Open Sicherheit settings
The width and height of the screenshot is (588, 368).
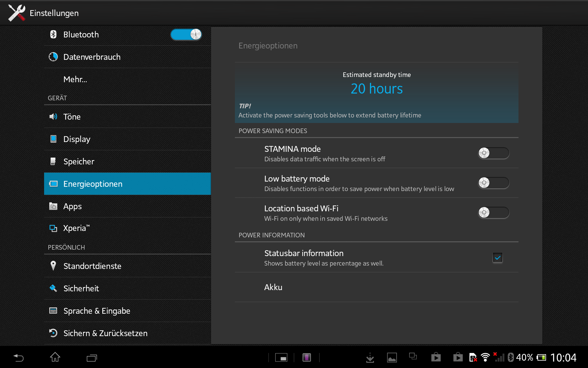81,289
